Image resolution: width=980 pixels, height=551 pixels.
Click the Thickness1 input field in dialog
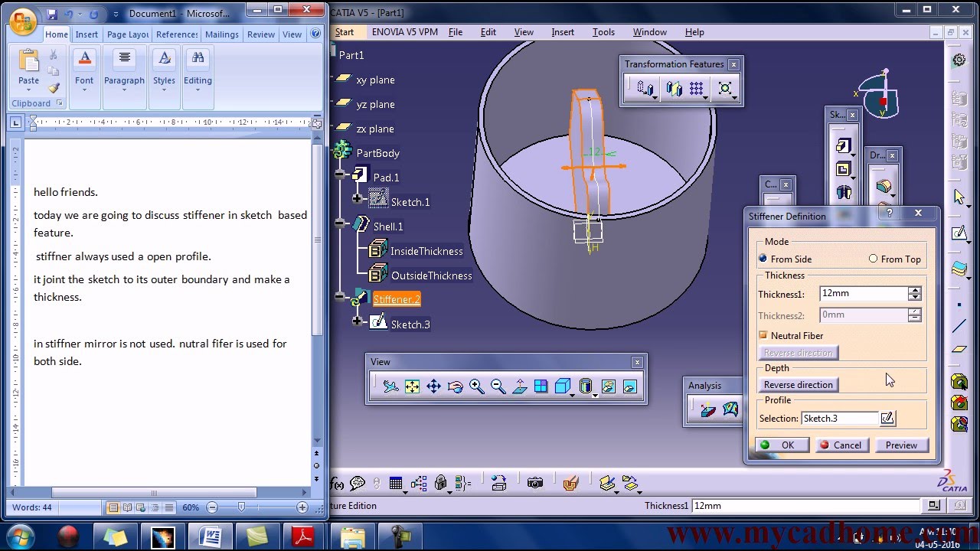tap(863, 293)
